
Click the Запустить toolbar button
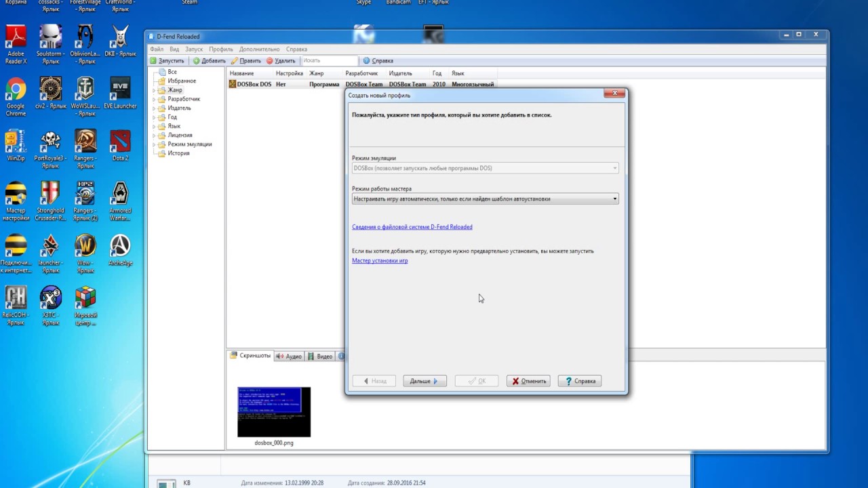click(x=167, y=61)
